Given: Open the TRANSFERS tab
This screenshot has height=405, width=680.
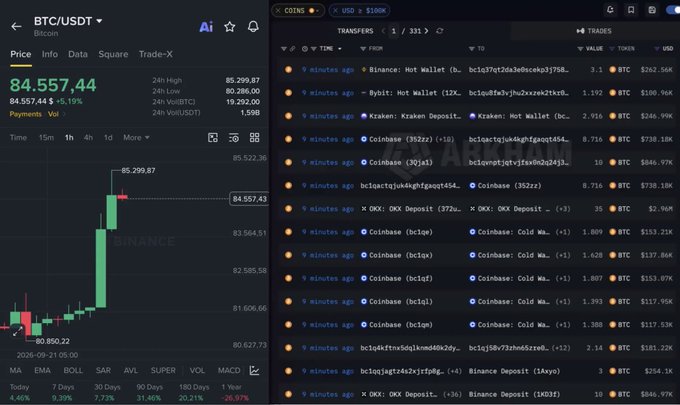Looking at the screenshot, I should (355, 31).
